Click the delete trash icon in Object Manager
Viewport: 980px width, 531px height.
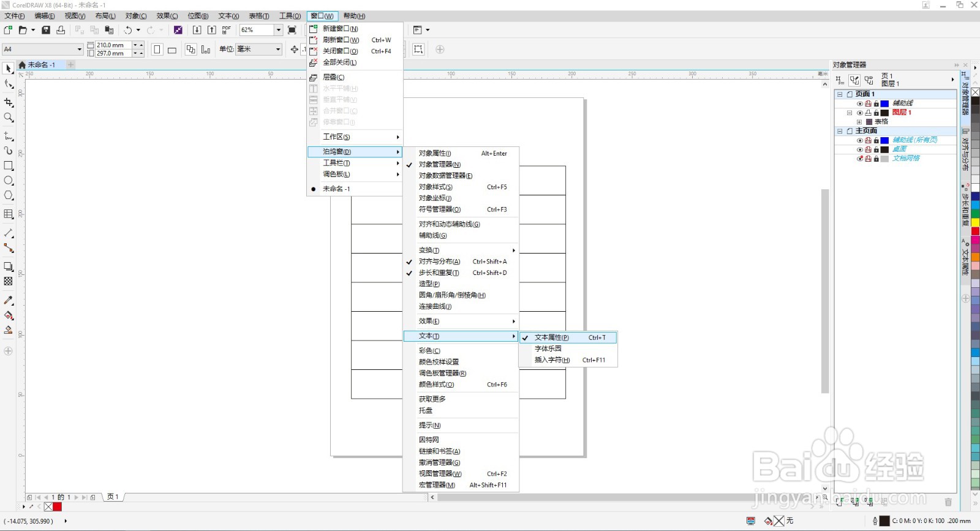tap(948, 502)
